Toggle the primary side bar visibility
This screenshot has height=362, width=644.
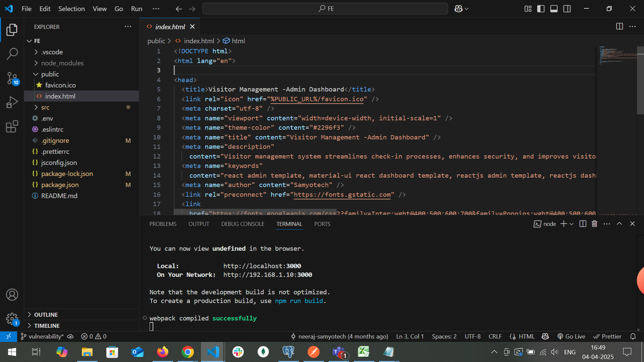[x=541, y=9]
